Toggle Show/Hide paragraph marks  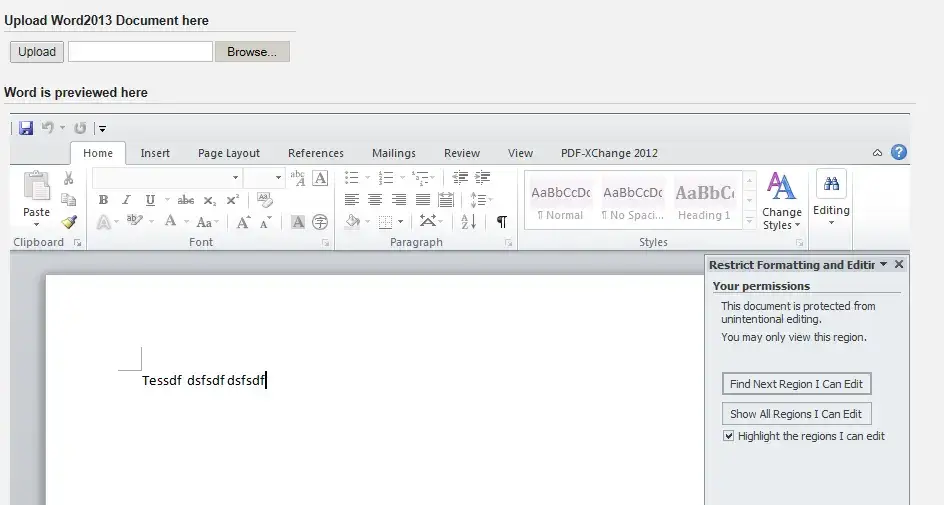pyautogui.click(x=502, y=222)
